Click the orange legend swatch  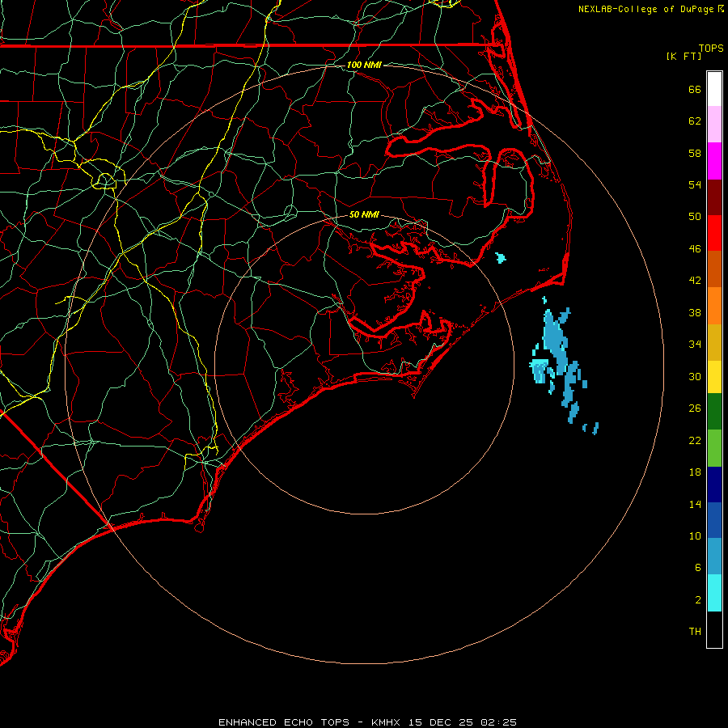coord(714,306)
